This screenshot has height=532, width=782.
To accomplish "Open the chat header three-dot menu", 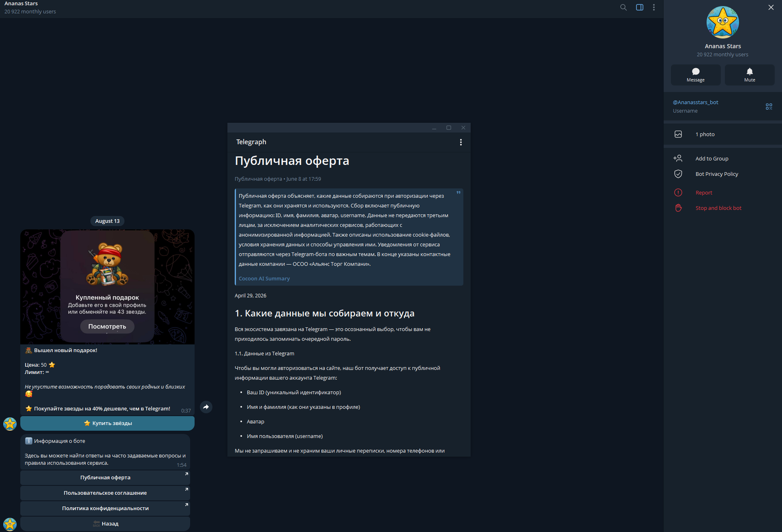I will [654, 7].
